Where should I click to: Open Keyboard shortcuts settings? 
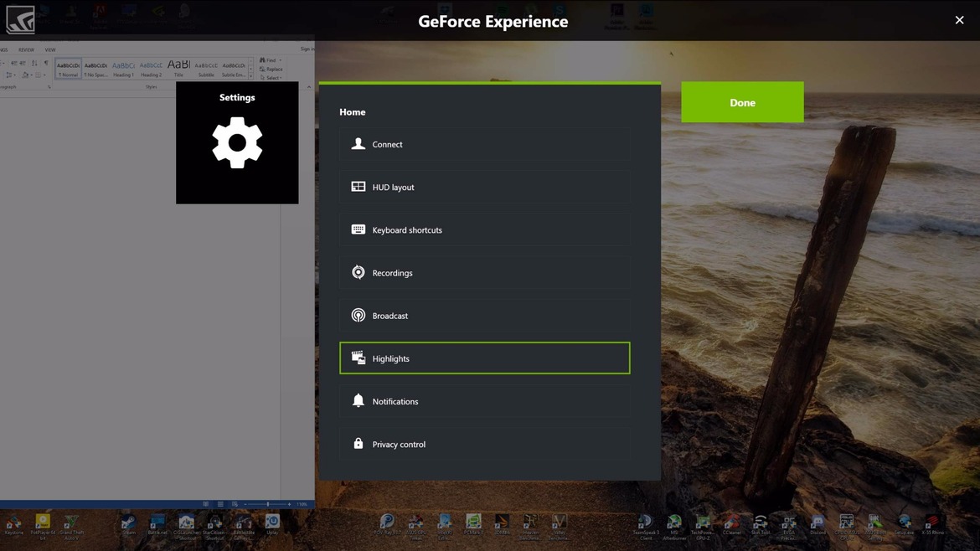484,230
